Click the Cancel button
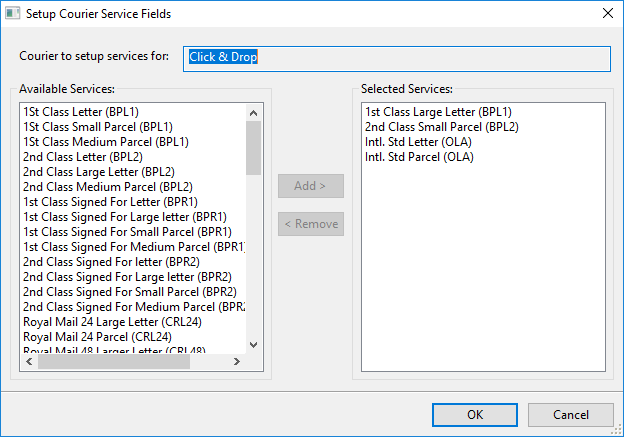 coord(570,414)
